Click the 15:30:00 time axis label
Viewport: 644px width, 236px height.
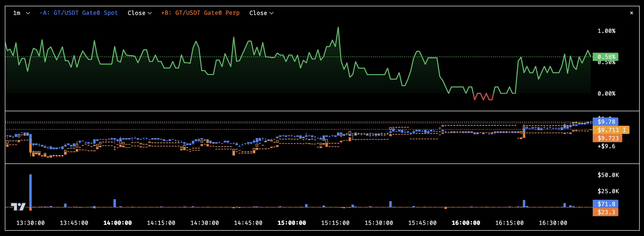[x=379, y=223]
